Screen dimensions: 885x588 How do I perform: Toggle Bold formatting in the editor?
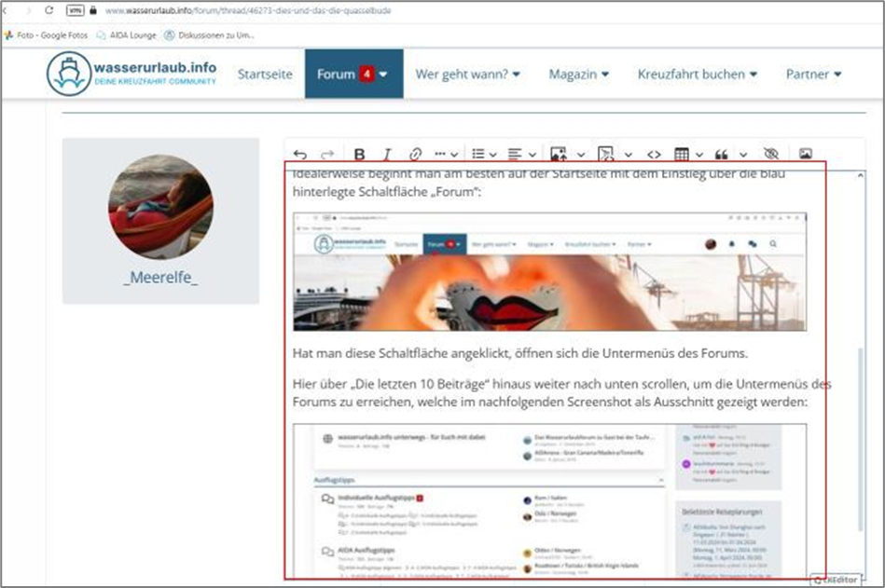359,155
